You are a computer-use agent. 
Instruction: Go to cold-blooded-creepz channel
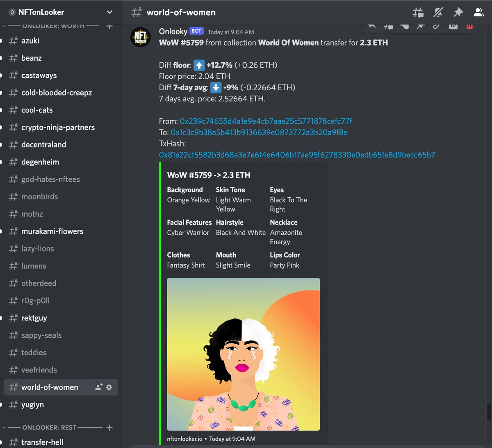tap(61, 93)
